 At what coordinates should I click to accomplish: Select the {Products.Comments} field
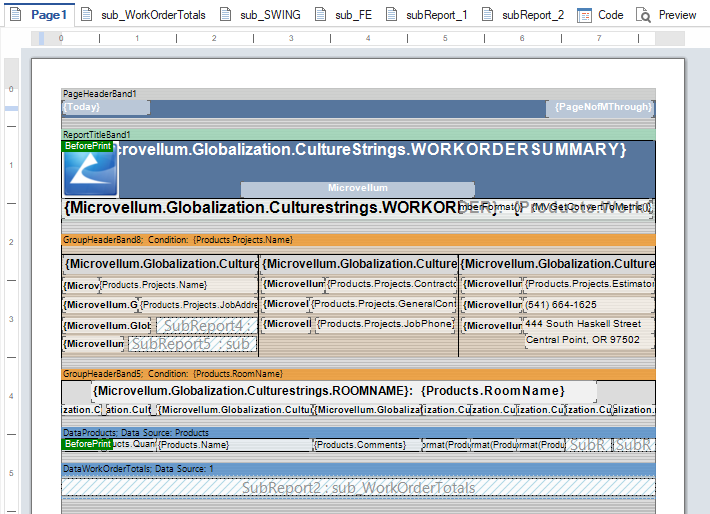(x=367, y=445)
